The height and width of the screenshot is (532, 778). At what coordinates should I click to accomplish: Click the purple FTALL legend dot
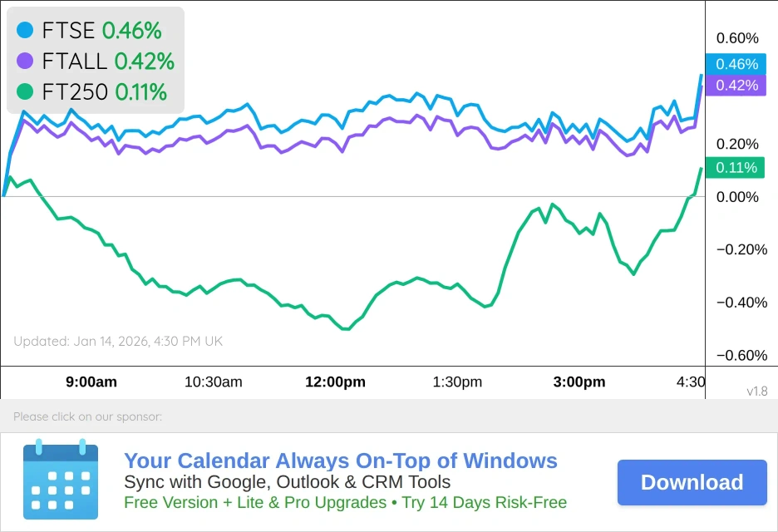tap(24, 62)
